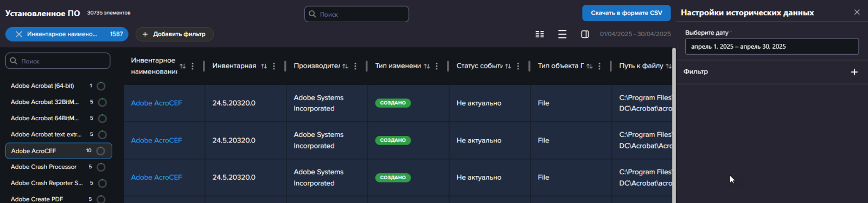Click the СОЗДАНО badge in second row
868x203 pixels.
[393, 141]
